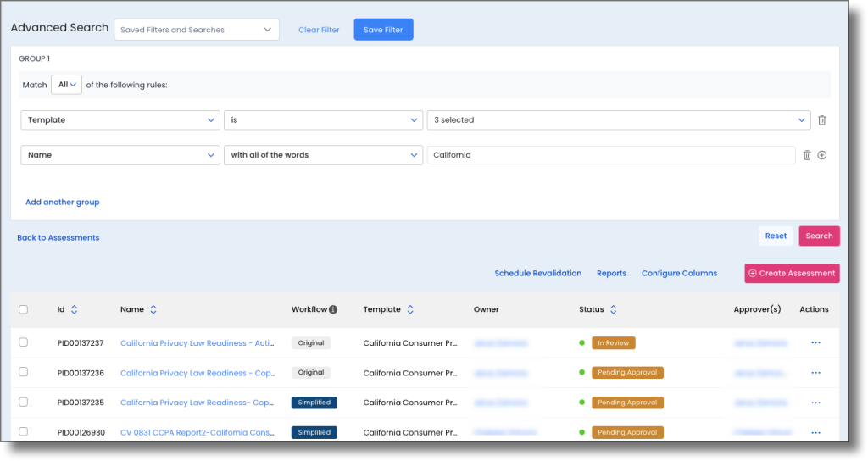Open the Template field dropdown

(x=120, y=120)
